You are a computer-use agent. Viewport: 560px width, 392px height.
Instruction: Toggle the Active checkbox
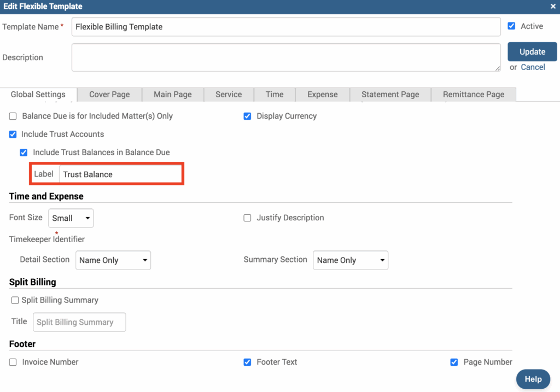tap(512, 26)
